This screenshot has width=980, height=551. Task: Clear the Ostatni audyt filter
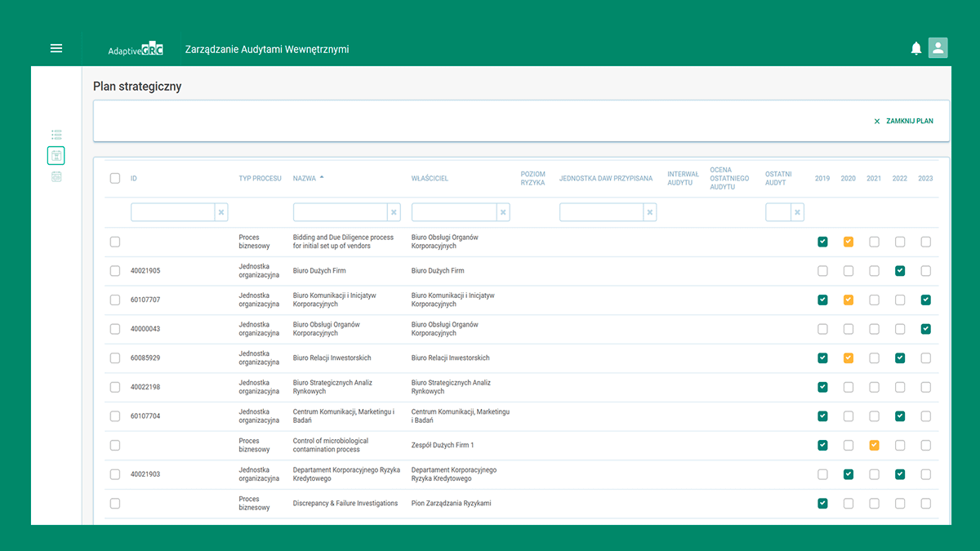click(x=797, y=212)
